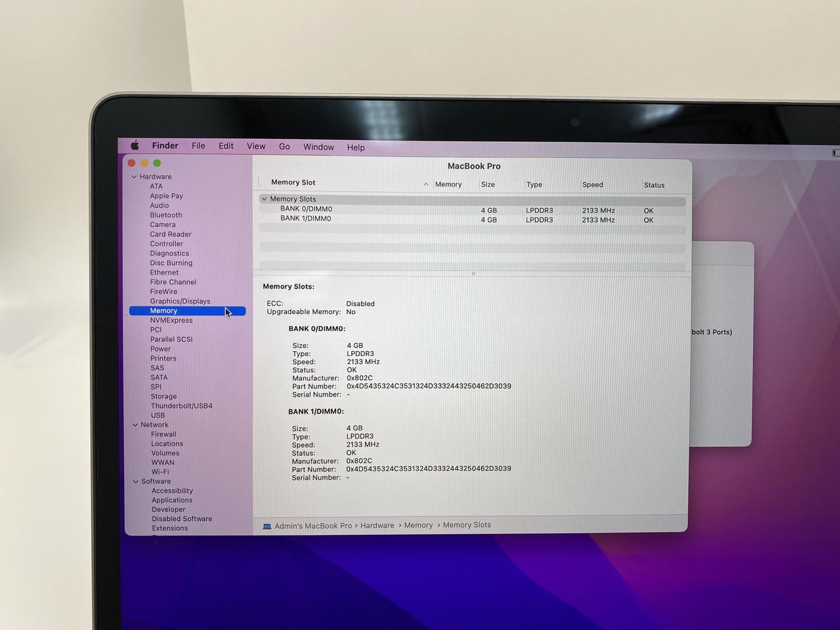This screenshot has width=840, height=630.
Task: Collapse the Hardware section in sidebar
Action: (134, 177)
